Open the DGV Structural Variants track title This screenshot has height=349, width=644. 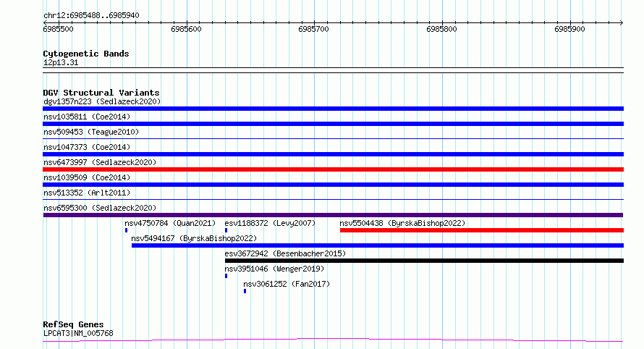tap(101, 93)
